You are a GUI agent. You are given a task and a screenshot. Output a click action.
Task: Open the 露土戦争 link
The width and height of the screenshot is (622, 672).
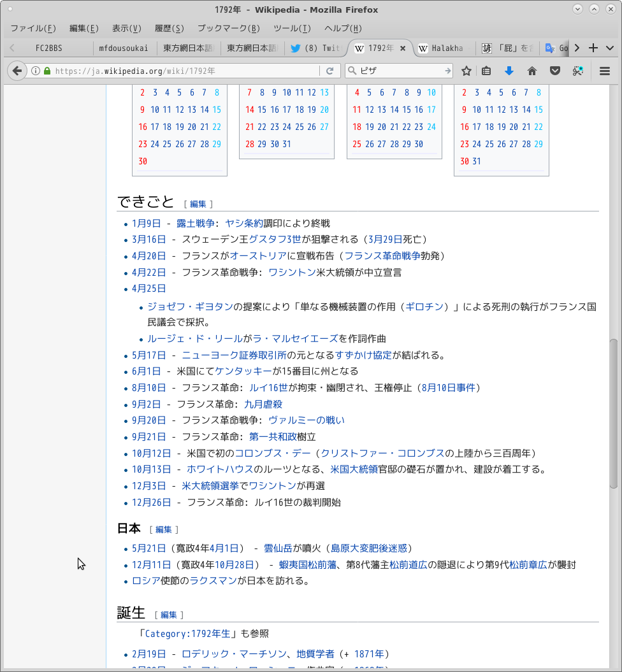(x=196, y=224)
